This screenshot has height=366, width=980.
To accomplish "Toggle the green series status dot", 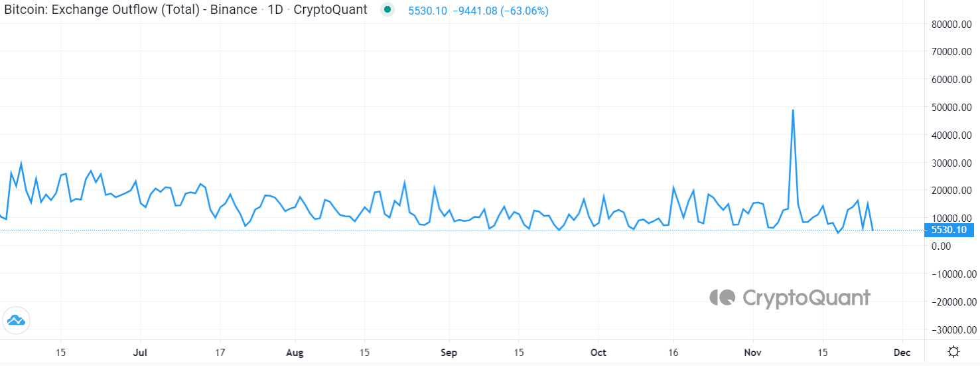I will click(x=389, y=10).
